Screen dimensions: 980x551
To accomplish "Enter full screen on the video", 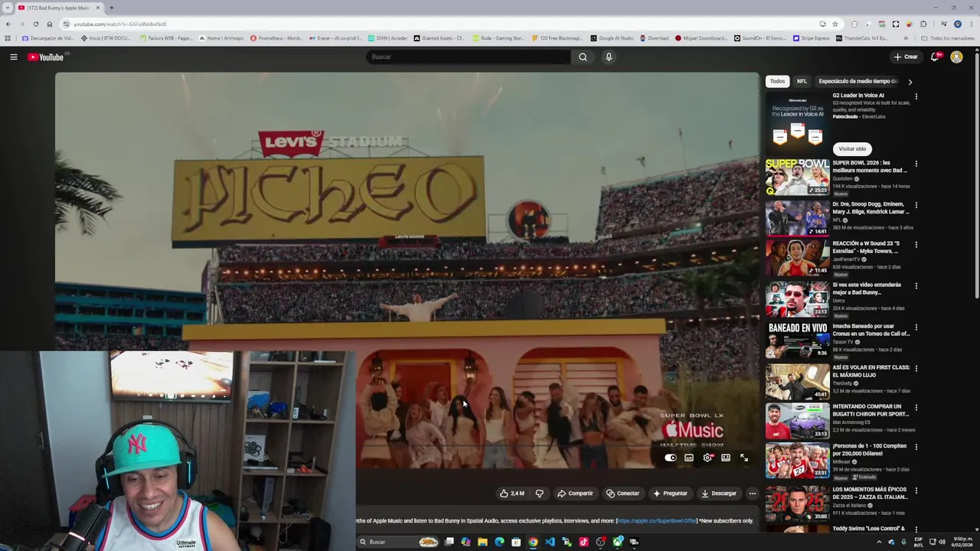I will click(x=744, y=458).
